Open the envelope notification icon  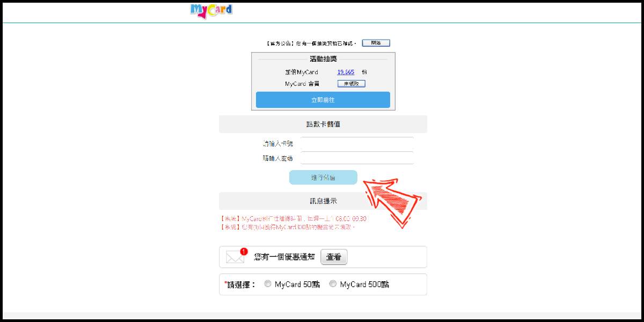[236, 256]
